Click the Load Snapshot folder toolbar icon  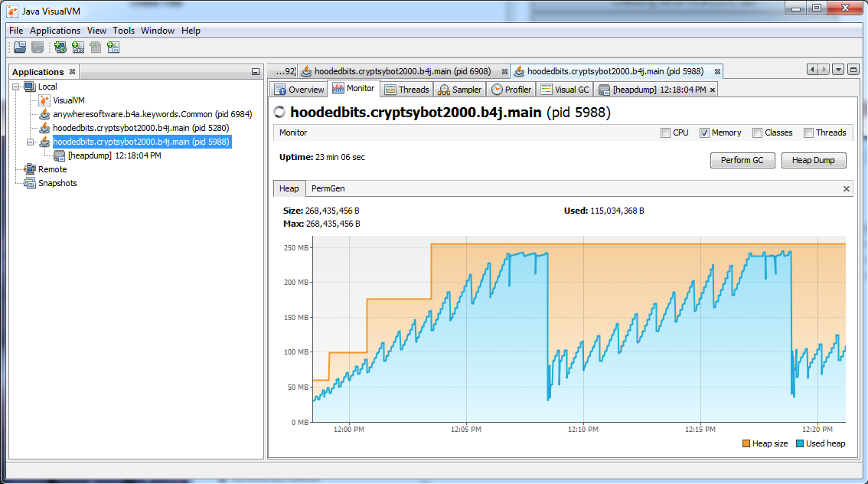click(x=20, y=47)
